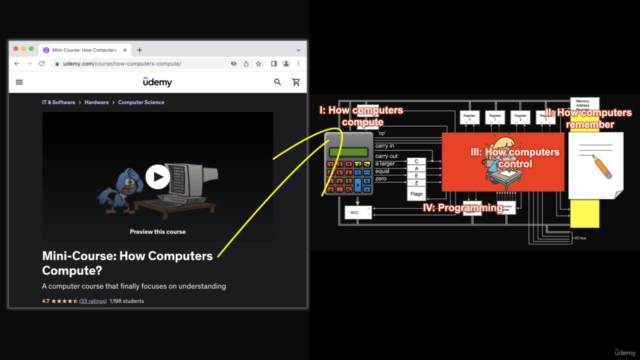The width and height of the screenshot is (640, 360).
Task: Click the Preview this course label
Action: (158, 232)
